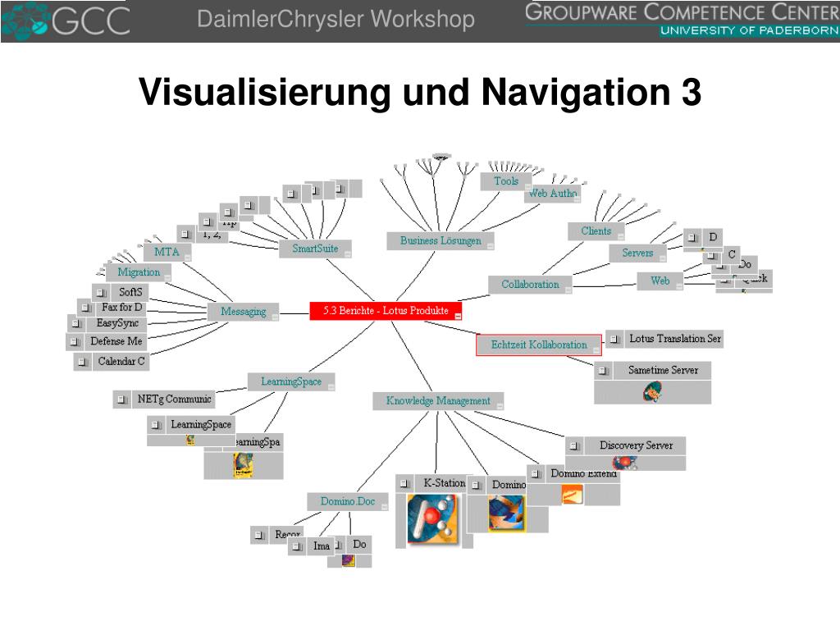Click the document icon beside Ima
This screenshot has width=840, height=630.
(297, 546)
